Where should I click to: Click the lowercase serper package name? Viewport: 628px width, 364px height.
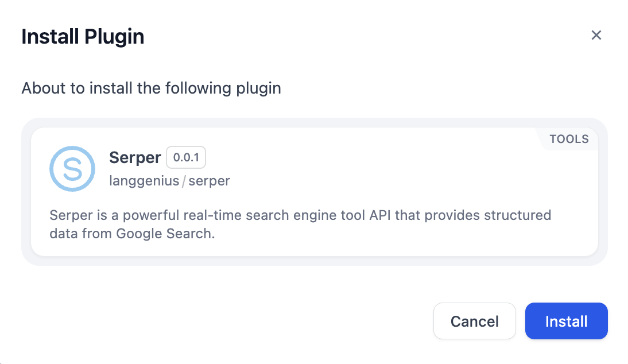click(210, 181)
